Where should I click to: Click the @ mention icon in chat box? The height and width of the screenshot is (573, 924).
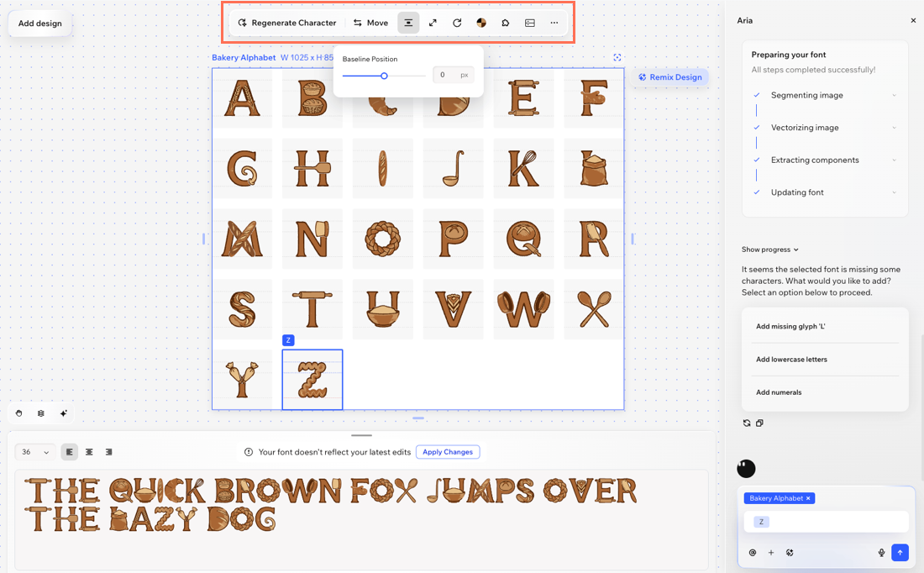point(753,552)
